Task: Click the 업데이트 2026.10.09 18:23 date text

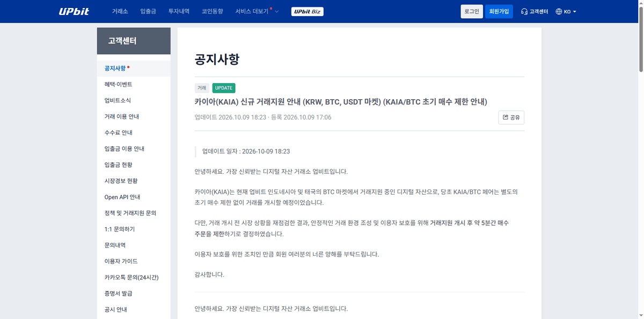Action: [x=230, y=117]
